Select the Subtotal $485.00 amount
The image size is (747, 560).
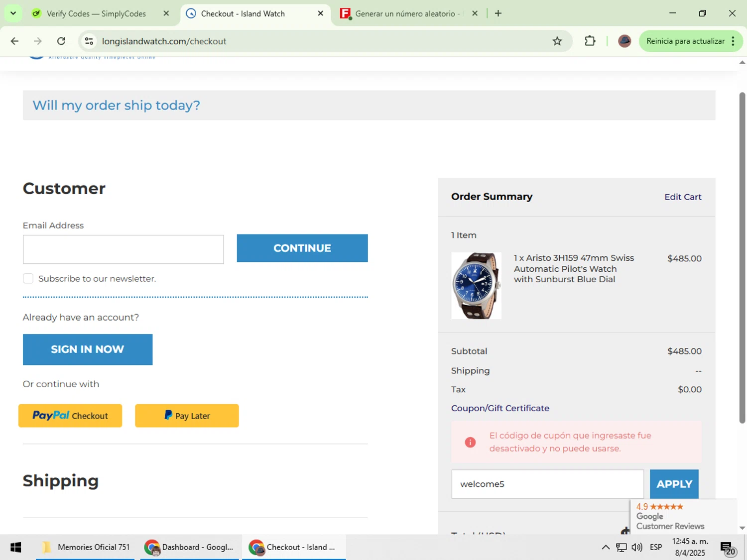684,351
